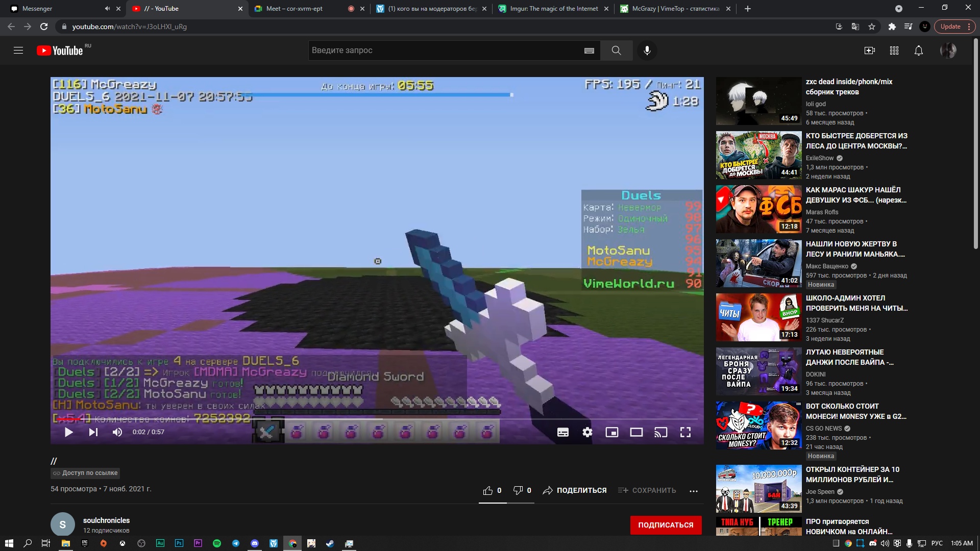Toggle subtitles on the video
The image size is (980, 551).
[562, 432]
